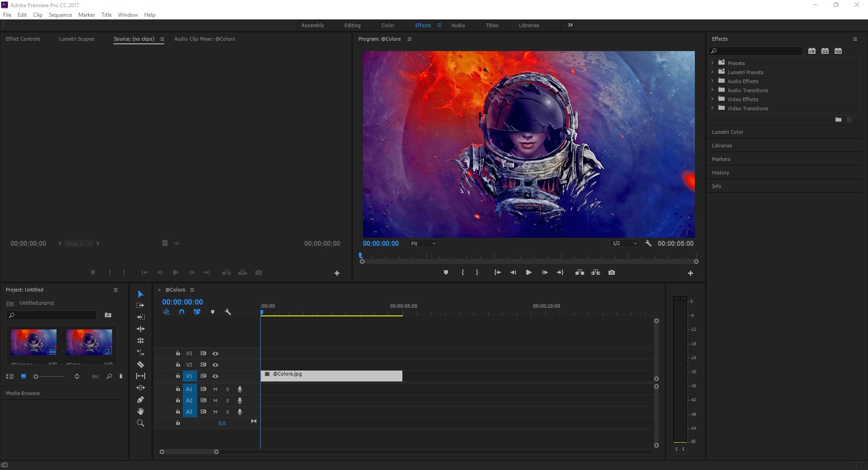Viewport: 868px width, 470px height.
Task: Expand Video Transitions folder
Action: [712, 108]
